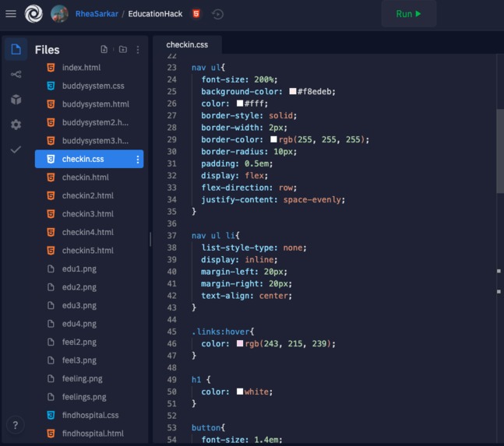This screenshot has width=504, height=446.
Task: Click the Run button
Action: click(x=408, y=14)
